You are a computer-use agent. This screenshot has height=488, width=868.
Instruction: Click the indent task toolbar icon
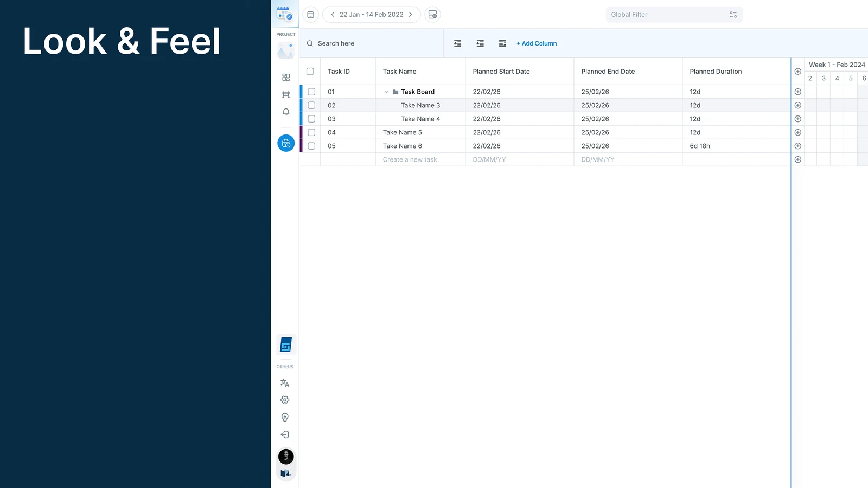pyautogui.click(x=458, y=43)
